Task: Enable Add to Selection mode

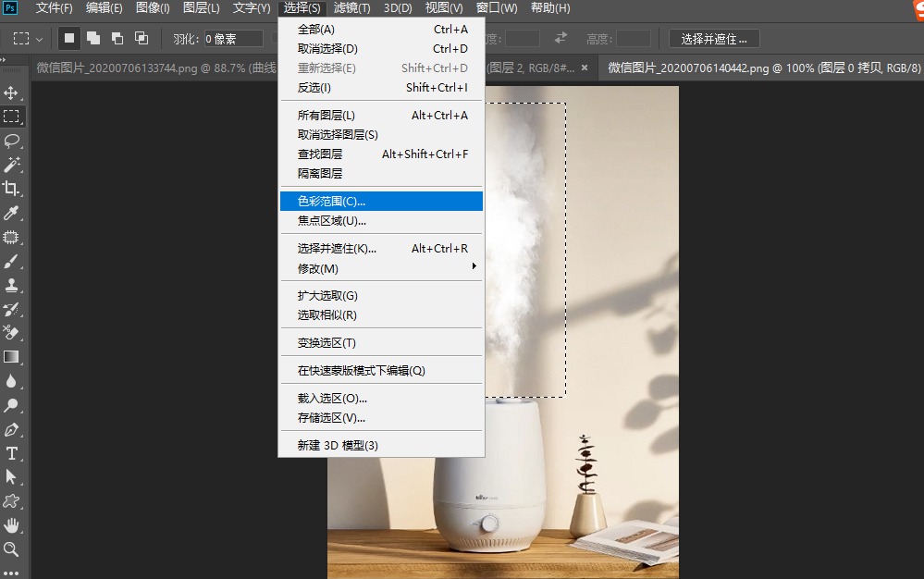Action: point(92,38)
